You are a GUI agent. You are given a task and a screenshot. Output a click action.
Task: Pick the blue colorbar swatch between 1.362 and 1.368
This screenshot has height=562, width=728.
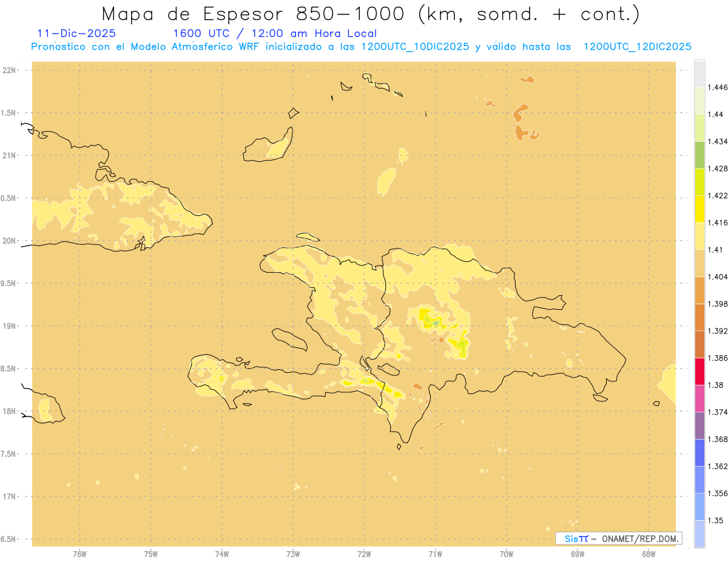[699, 453]
